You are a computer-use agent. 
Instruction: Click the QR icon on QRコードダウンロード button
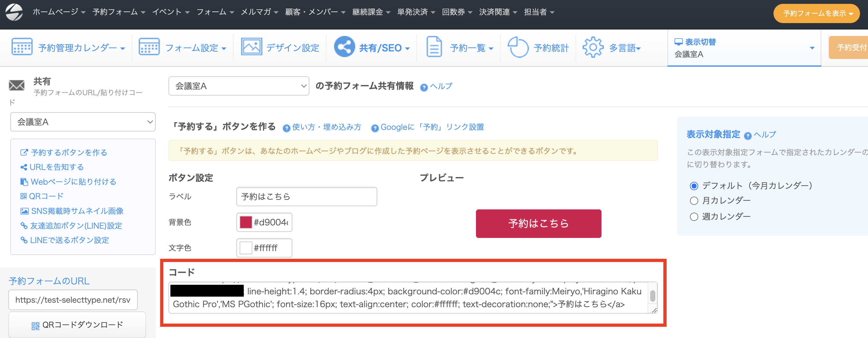(x=35, y=325)
